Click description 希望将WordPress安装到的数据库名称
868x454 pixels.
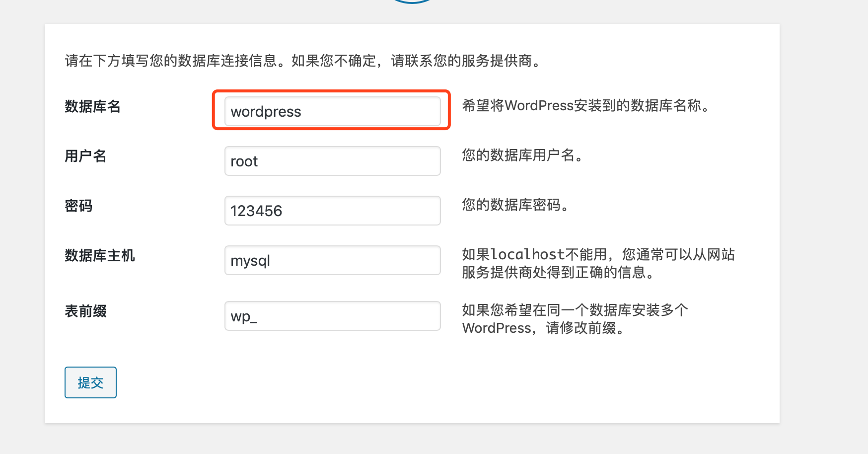(586, 105)
